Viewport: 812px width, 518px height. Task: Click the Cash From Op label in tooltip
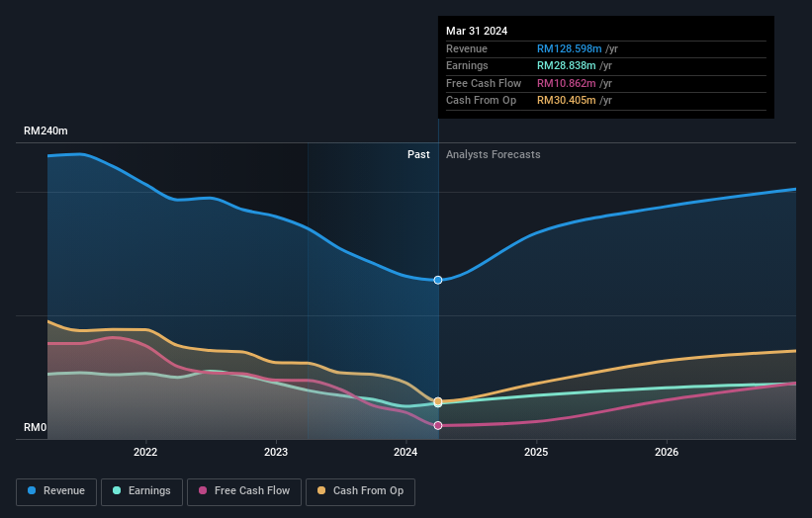point(481,101)
